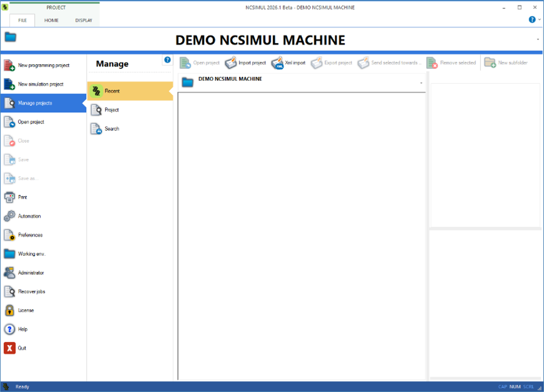Click the window resize grip in the status bar

[x=539, y=388]
